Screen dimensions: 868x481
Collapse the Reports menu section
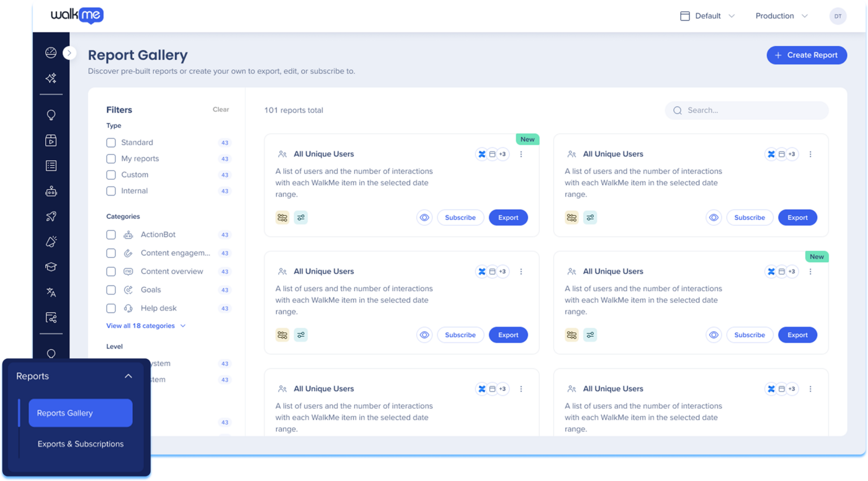[x=128, y=375]
